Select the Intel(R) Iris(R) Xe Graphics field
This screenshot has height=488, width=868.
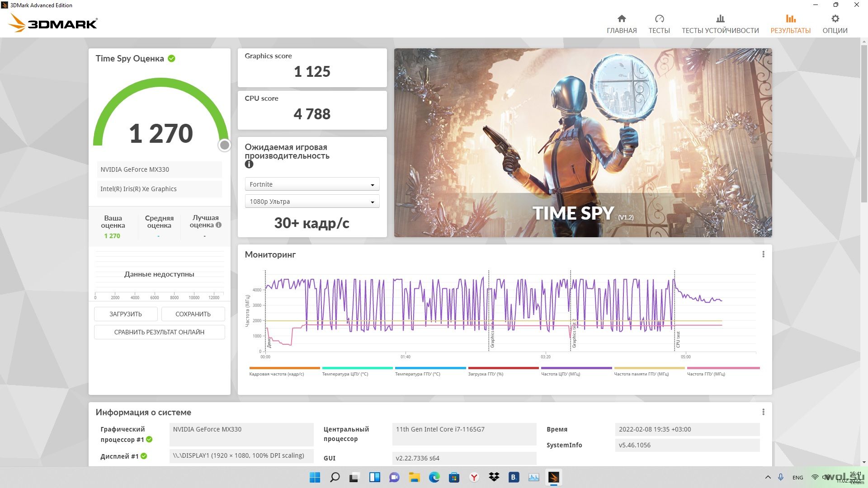tap(159, 189)
